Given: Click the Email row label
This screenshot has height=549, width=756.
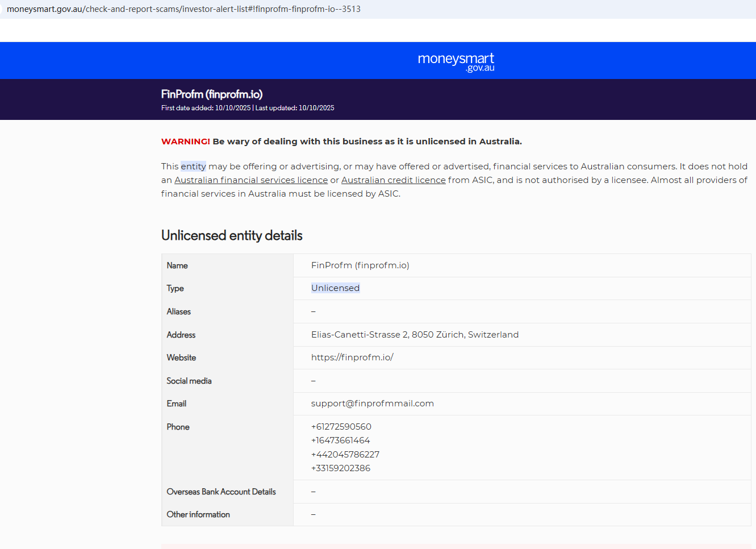Looking at the screenshot, I should tap(177, 404).
